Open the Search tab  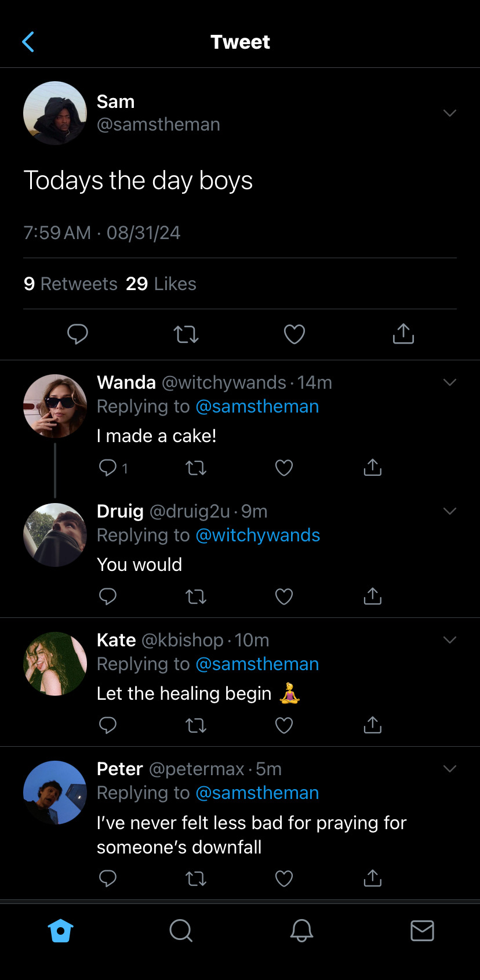click(x=181, y=931)
